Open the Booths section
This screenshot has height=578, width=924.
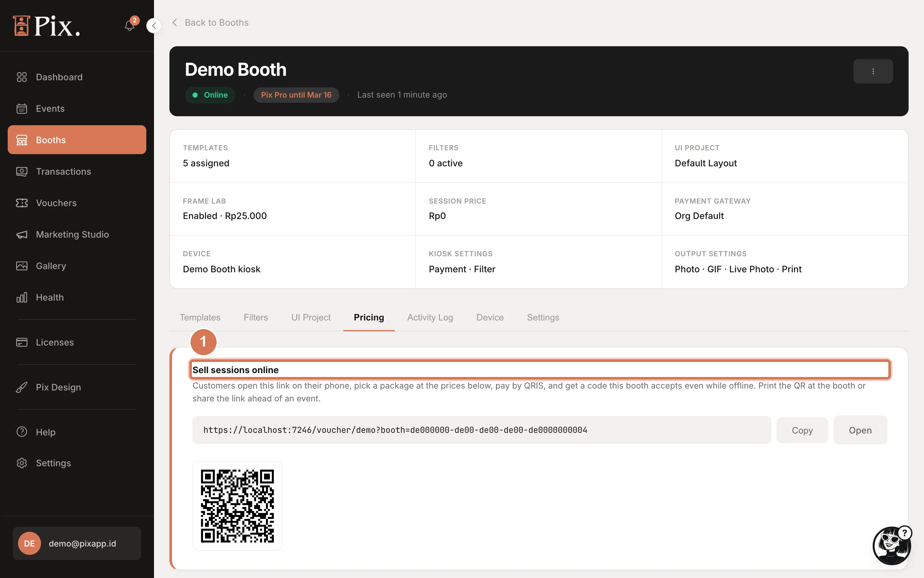[x=77, y=140]
